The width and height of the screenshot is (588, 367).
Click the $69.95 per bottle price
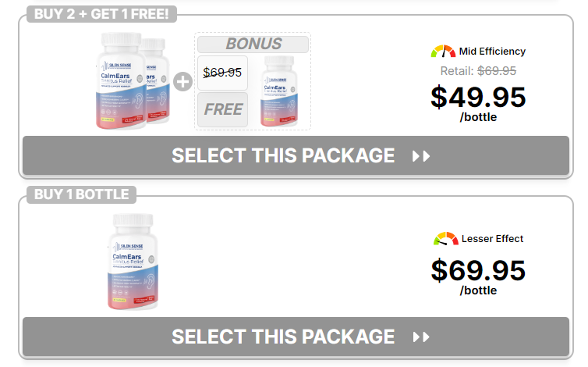click(478, 270)
